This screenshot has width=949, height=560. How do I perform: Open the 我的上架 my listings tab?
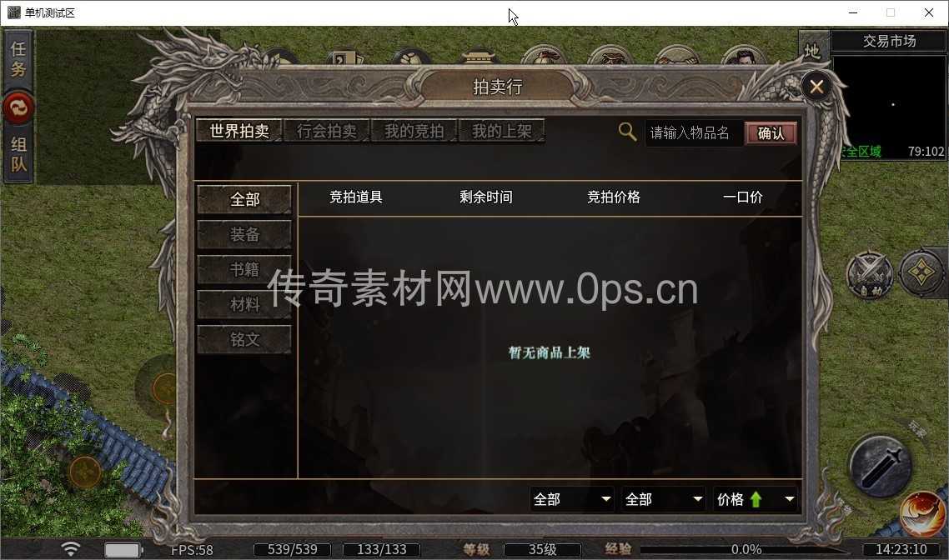[502, 131]
